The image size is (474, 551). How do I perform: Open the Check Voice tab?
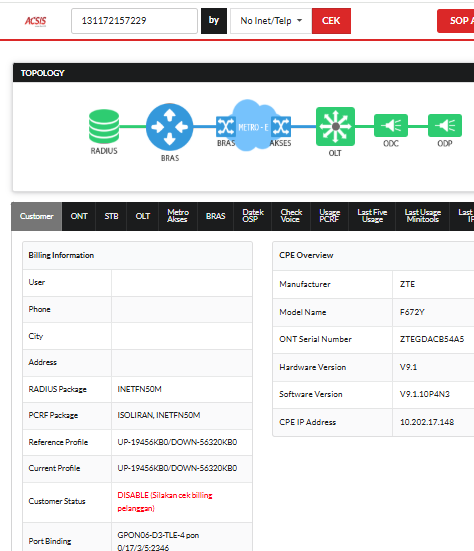(291, 216)
